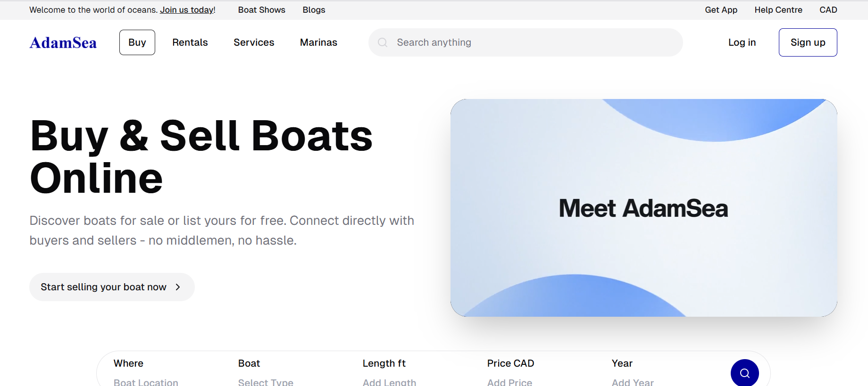Click the Sign up button
This screenshot has width=868, height=386.
pyautogui.click(x=808, y=42)
